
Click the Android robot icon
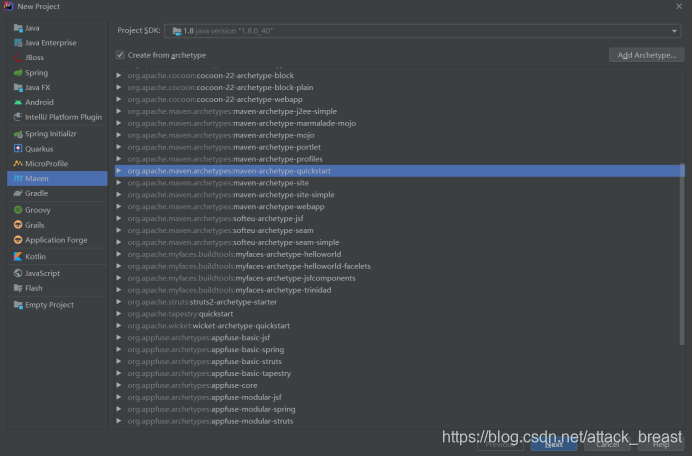pos(18,102)
